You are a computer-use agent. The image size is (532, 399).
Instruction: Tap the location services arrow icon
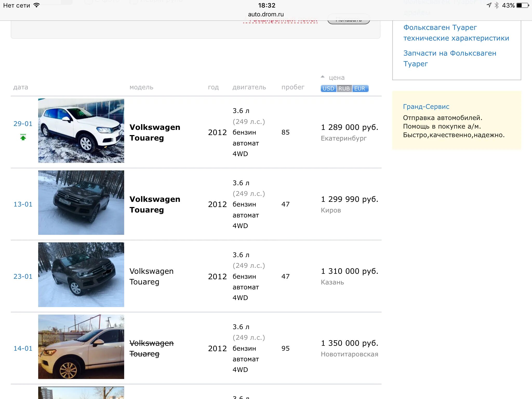pyautogui.click(x=489, y=5)
